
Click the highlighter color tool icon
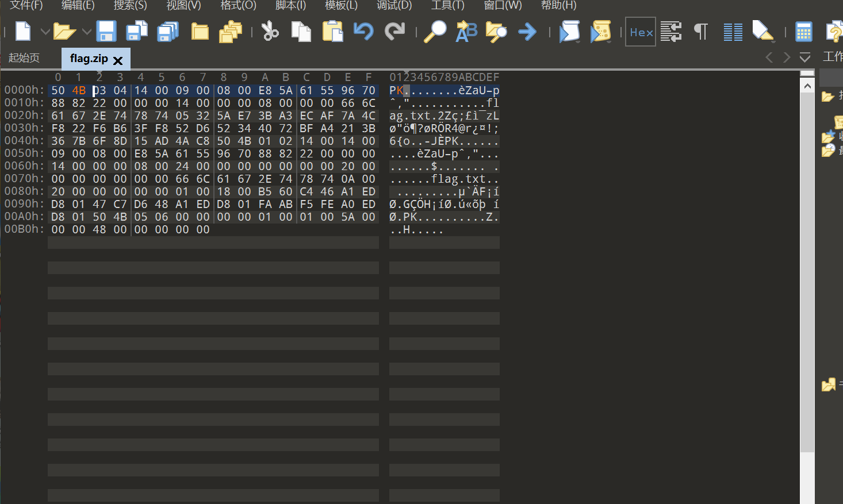point(763,31)
